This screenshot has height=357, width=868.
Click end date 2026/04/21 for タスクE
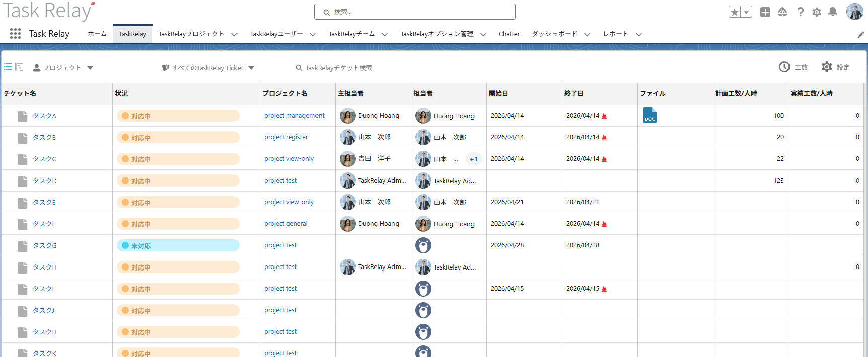(583, 202)
